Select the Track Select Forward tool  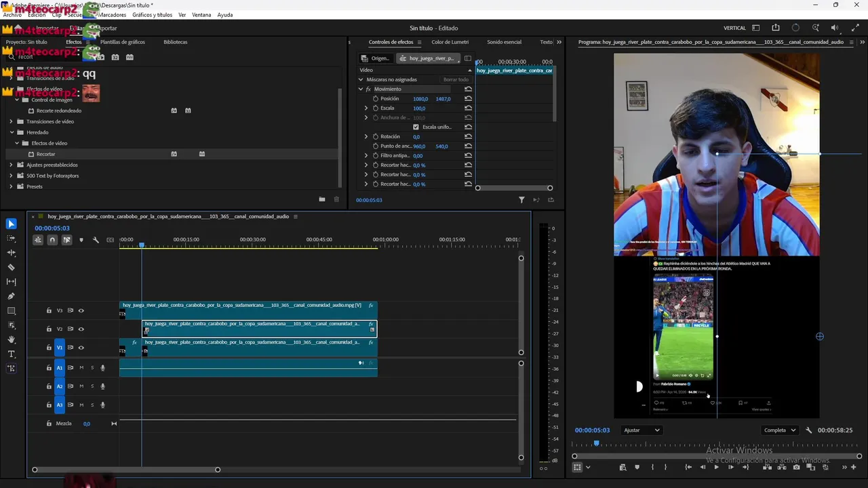12,239
